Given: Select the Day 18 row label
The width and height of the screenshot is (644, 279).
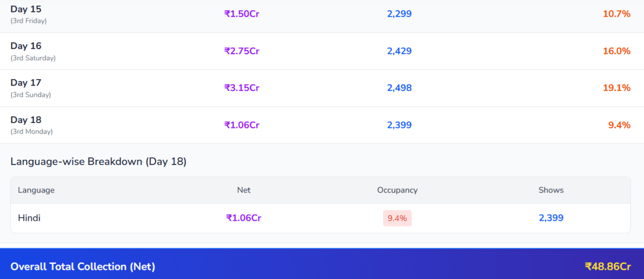Looking at the screenshot, I should [x=26, y=120].
